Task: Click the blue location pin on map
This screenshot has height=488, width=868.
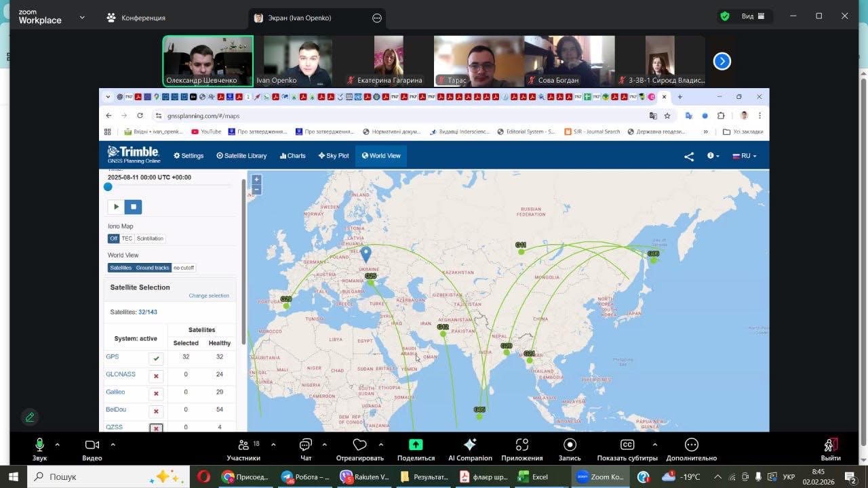Action: (366, 254)
